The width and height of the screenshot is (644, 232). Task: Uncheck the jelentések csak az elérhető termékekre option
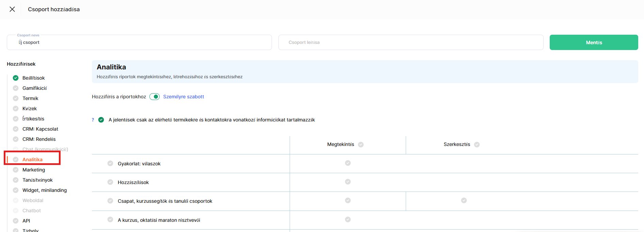[101, 120]
